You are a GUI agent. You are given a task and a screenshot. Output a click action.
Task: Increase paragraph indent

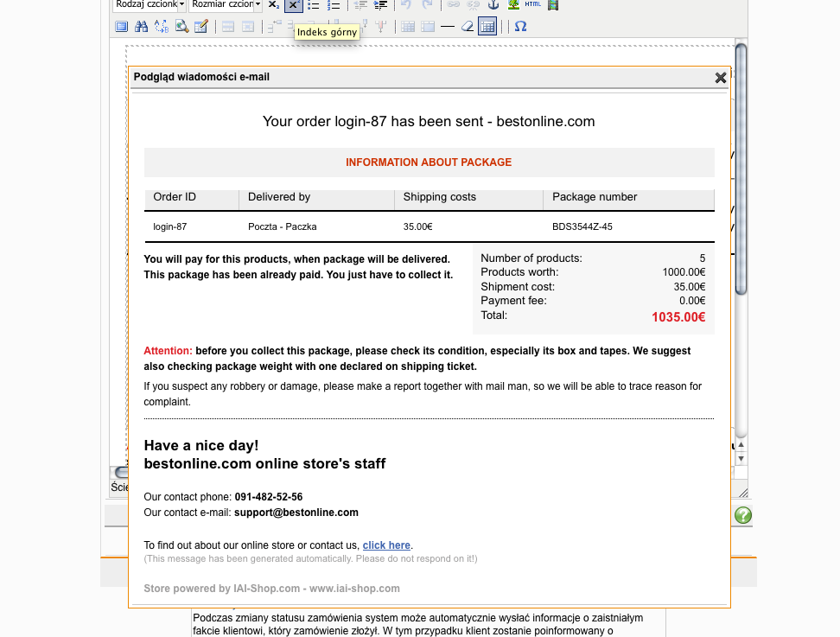(x=380, y=5)
